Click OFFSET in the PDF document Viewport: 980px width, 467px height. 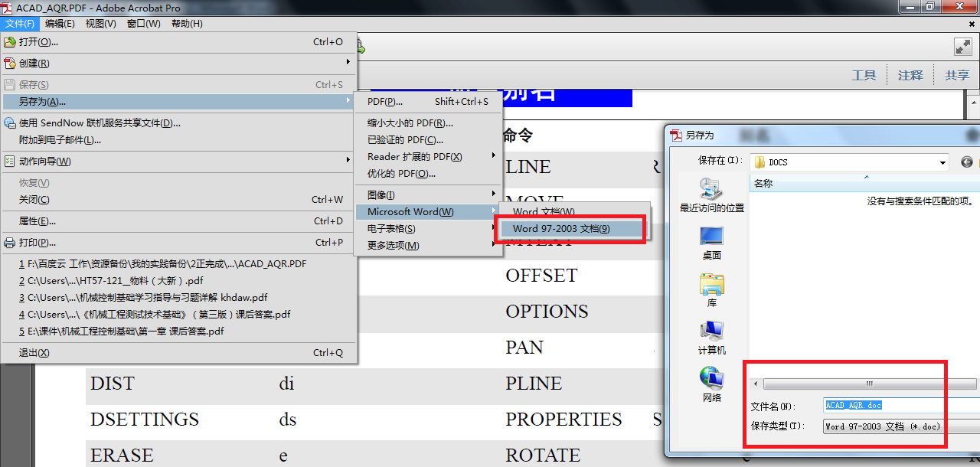point(541,276)
